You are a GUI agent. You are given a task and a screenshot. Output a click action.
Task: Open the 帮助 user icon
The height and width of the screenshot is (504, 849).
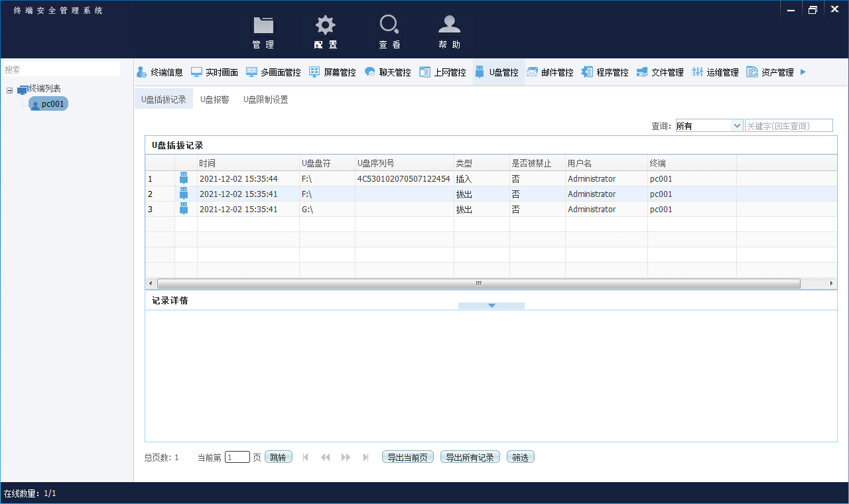tap(449, 26)
